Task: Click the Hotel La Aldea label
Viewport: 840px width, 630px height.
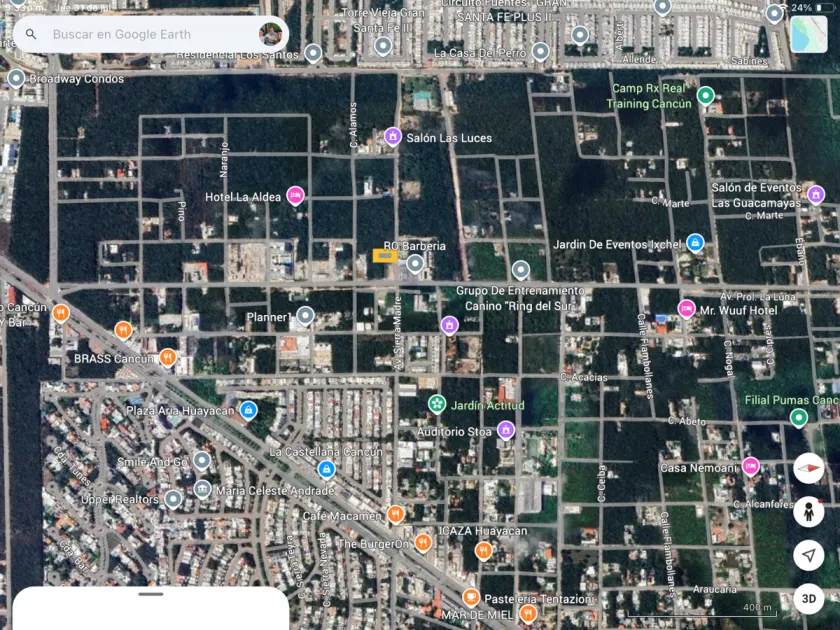Action: [x=243, y=197]
